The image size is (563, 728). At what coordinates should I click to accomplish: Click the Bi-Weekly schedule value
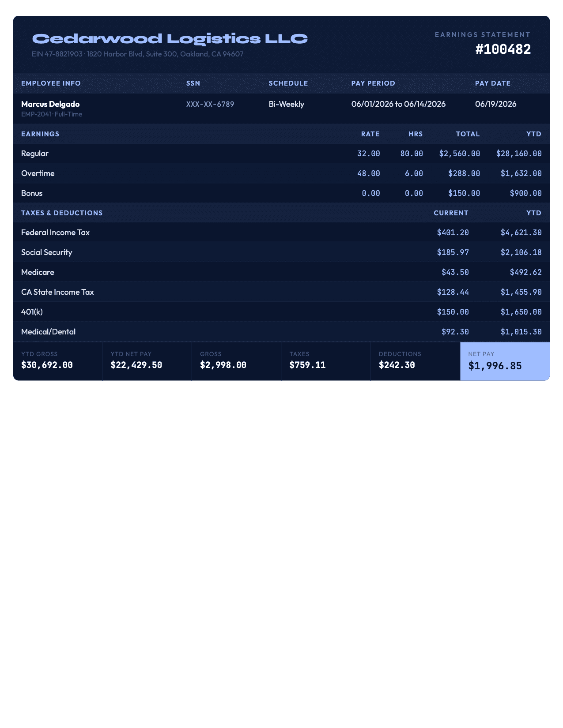point(287,104)
